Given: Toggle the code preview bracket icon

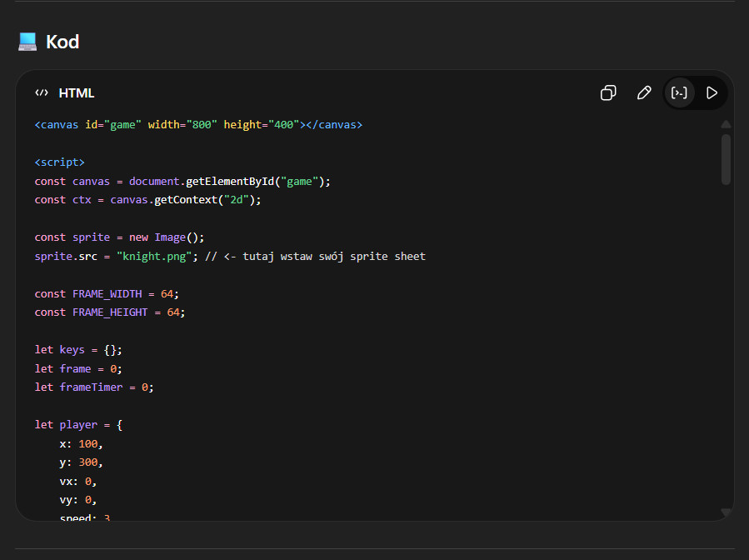Looking at the screenshot, I should click(x=679, y=92).
